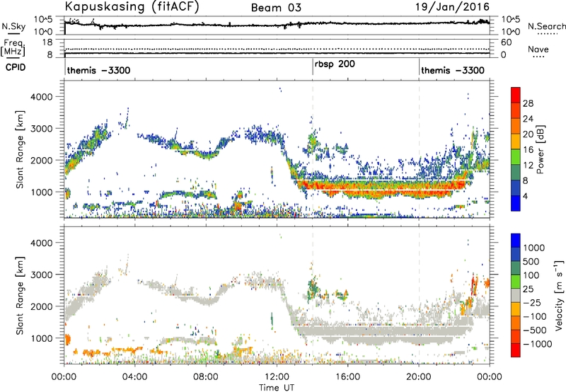This screenshot has width=566, height=392.
Task: Click the '18' tick on the frequency axis
Action: [47, 42]
